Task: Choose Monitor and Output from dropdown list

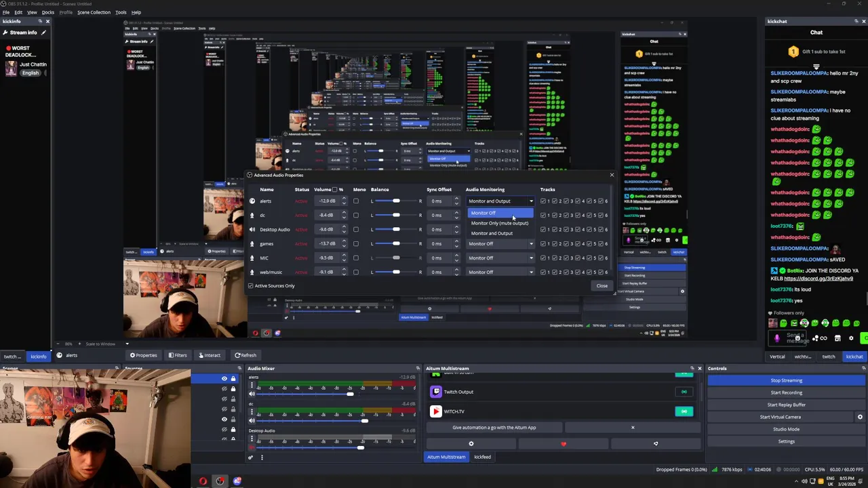Action: (501, 233)
